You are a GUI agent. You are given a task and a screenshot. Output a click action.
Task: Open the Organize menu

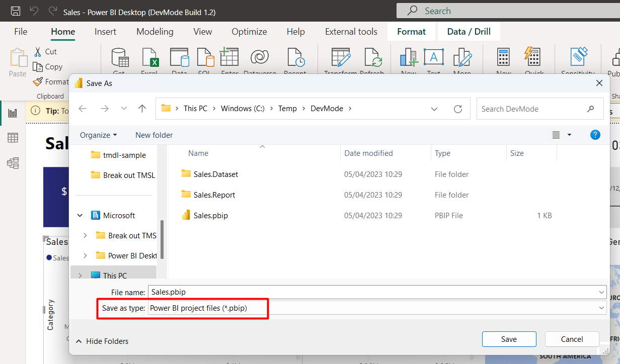(x=98, y=135)
